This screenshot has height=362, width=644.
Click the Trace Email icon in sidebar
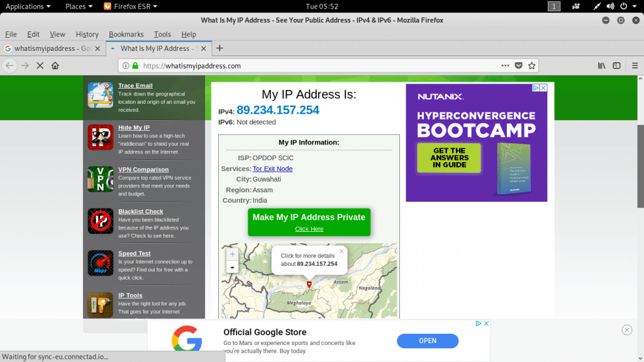pyautogui.click(x=100, y=96)
